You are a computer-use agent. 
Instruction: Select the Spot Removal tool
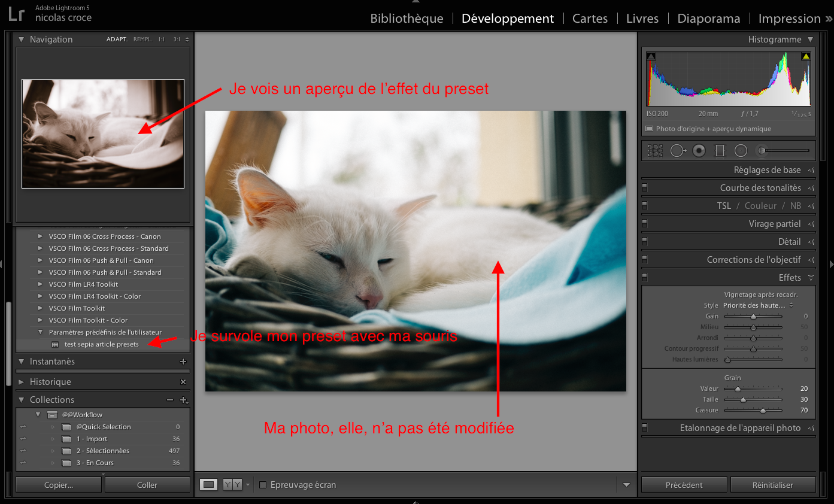pyautogui.click(x=677, y=151)
